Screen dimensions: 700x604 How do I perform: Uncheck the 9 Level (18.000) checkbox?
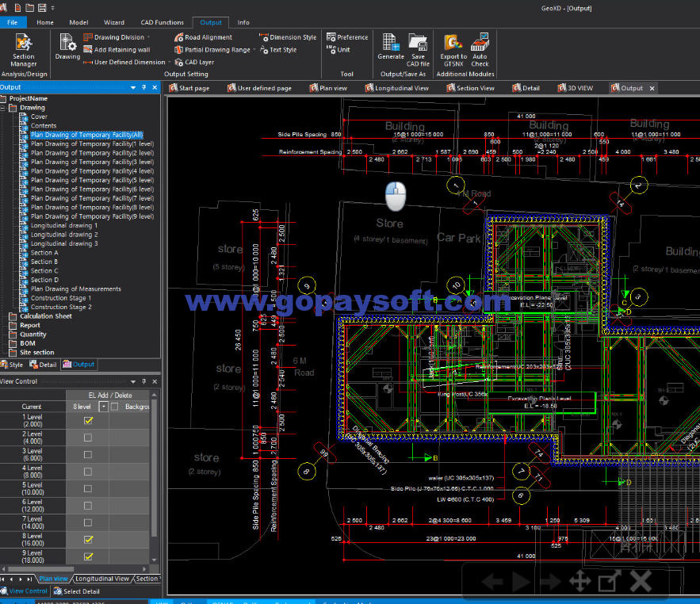pos(88,556)
